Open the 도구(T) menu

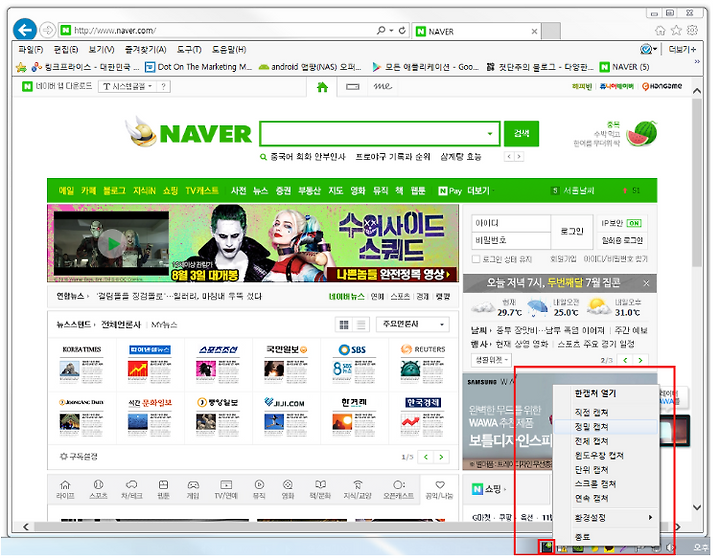[x=189, y=50]
